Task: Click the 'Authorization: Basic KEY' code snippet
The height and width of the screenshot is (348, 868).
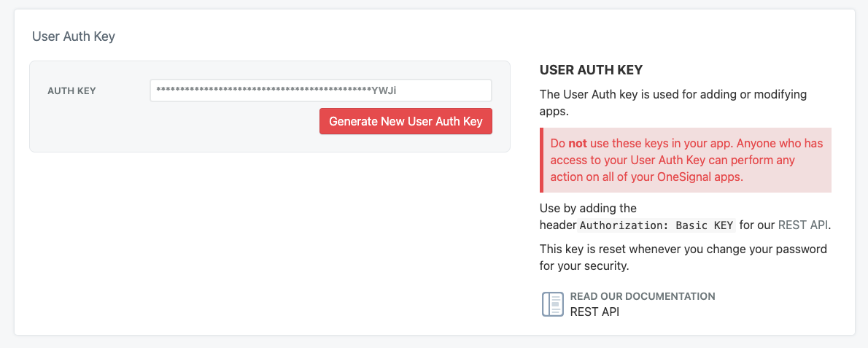Action: pyautogui.click(x=656, y=225)
